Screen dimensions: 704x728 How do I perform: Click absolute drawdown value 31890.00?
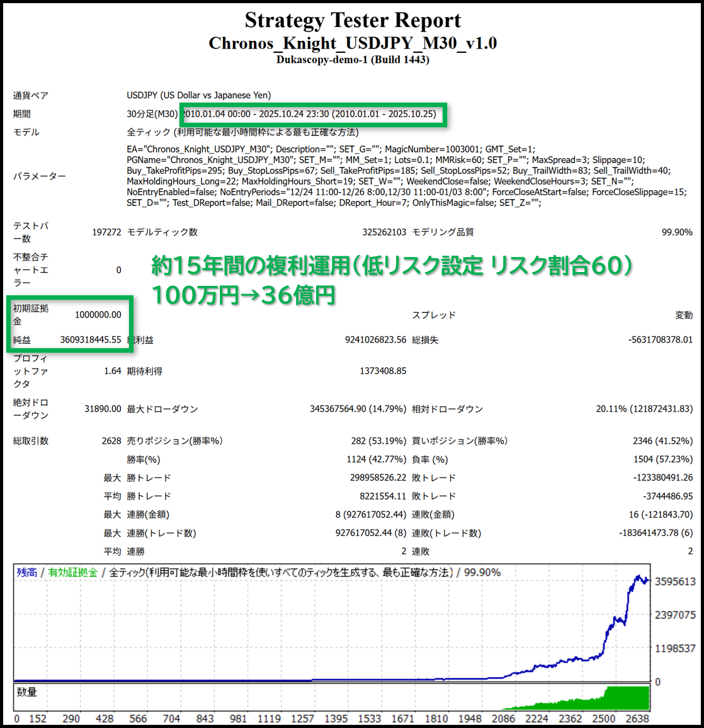103,409
